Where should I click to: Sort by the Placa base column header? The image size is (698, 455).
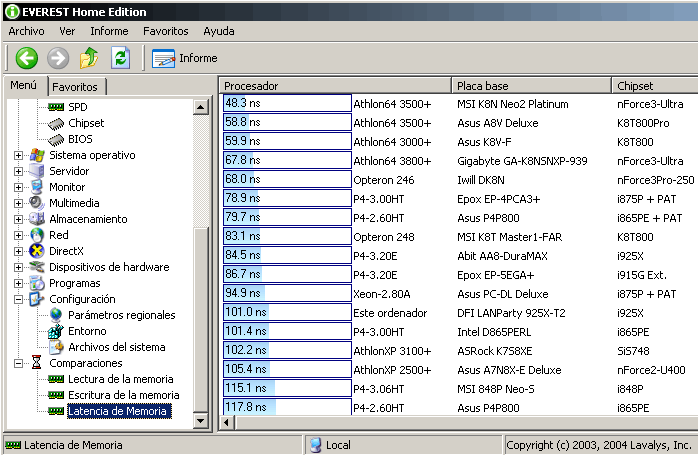coord(532,86)
